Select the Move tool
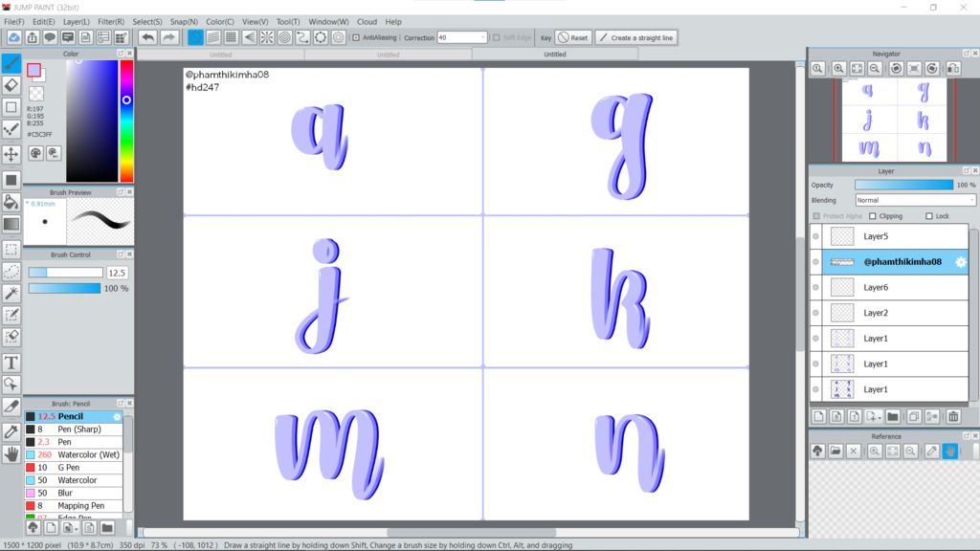 pyautogui.click(x=11, y=154)
